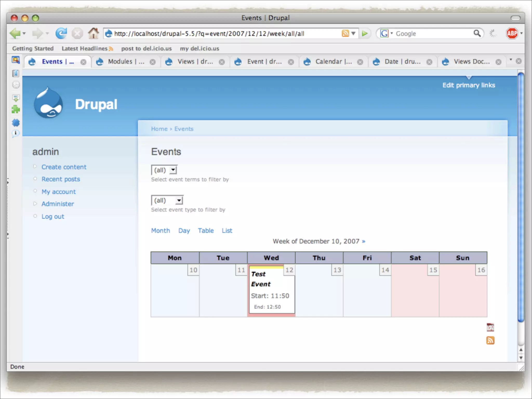Click the green Back arrow icon
This screenshot has height=399, width=532.
15,34
